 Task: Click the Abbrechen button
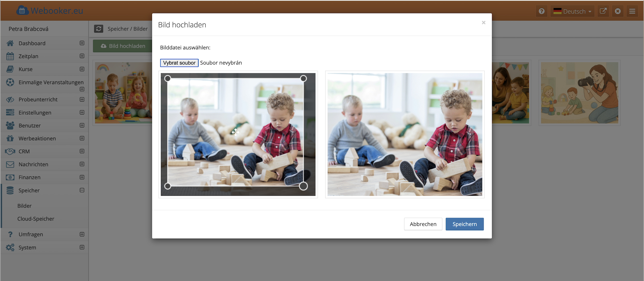(x=423, y=224)
